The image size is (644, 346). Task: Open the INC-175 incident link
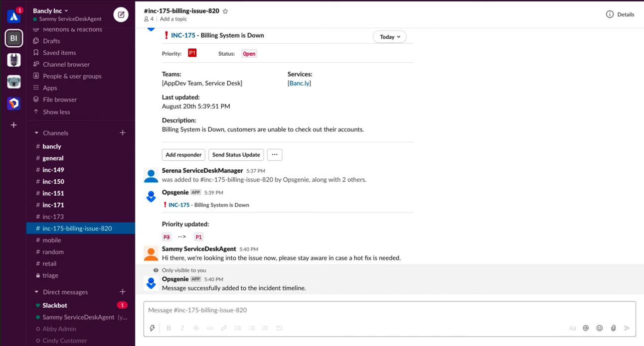183,35
